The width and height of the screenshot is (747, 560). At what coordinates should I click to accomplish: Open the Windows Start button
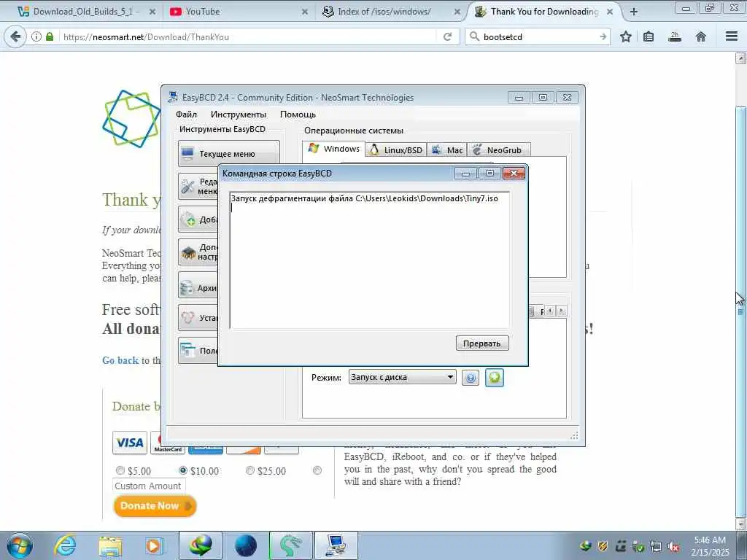[x=20, y=545]
